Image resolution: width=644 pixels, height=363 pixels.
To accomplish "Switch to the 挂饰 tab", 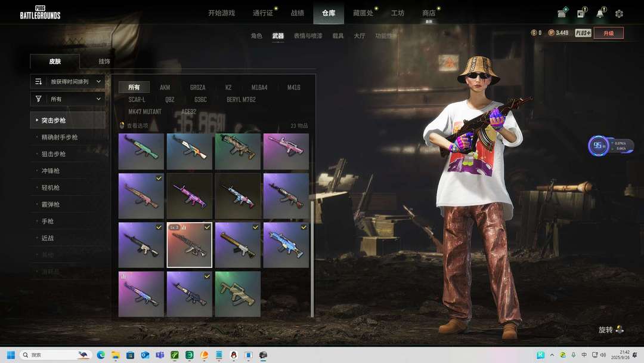I will click(x=104, y=61).
